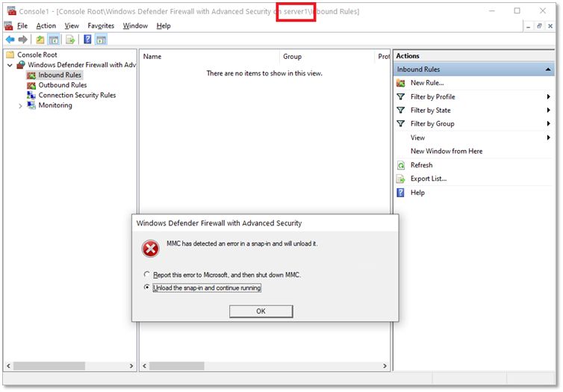Click the Name column header

[x=209, y=56]
